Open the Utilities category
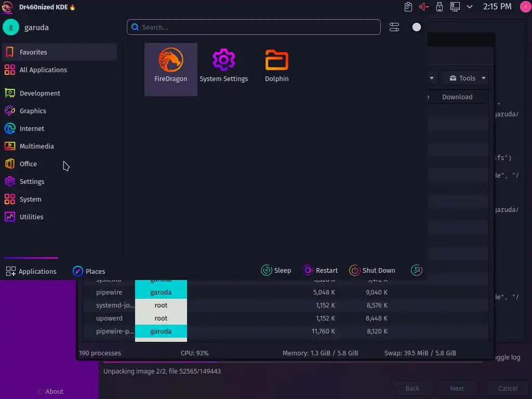 (x=60, y=217)
